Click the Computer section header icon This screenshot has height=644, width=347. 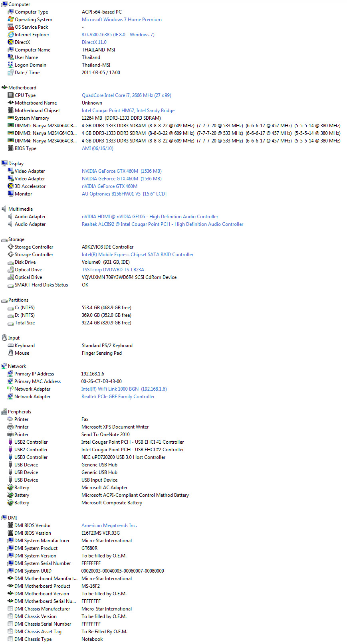tap(4, 4)
